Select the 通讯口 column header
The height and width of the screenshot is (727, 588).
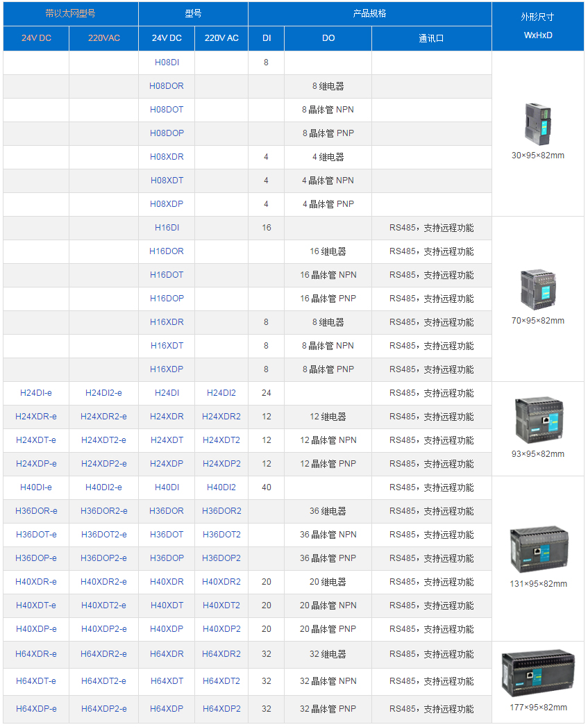[x=431, y=38]
